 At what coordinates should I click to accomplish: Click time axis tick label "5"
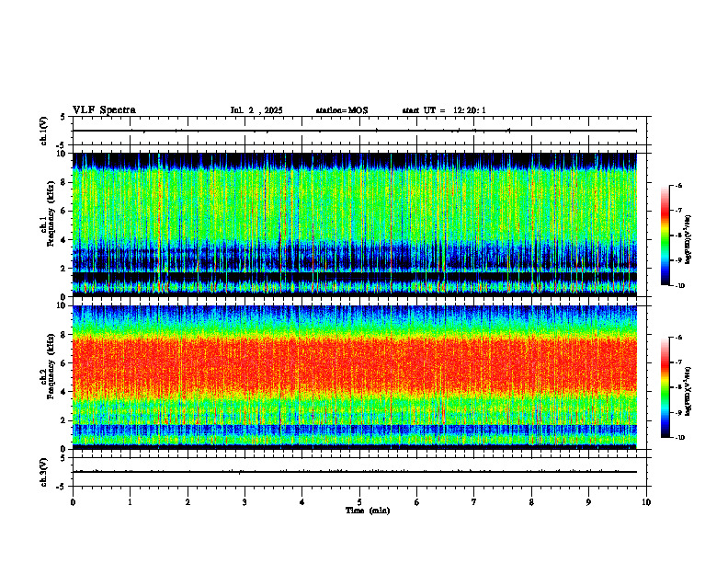[359, 502]
